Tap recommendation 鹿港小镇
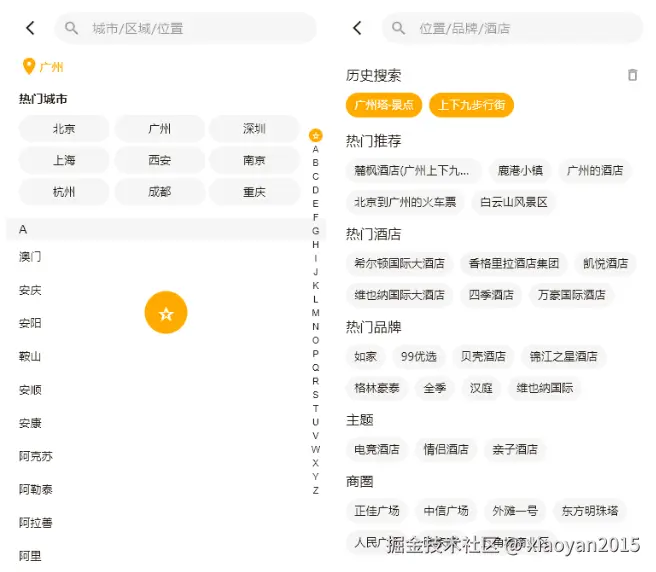Image resolution: width=656 pixels, height=572 pixels. pos(520,170)
